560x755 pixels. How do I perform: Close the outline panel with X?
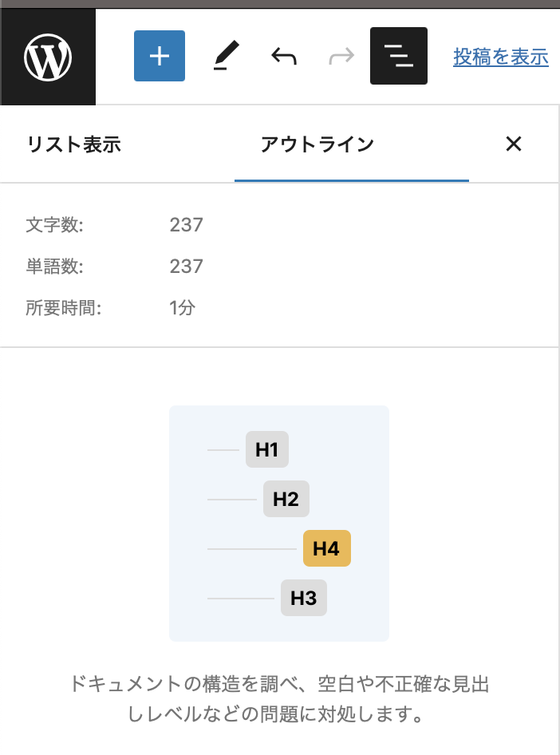pyautogui.click(x=514, y=144)
